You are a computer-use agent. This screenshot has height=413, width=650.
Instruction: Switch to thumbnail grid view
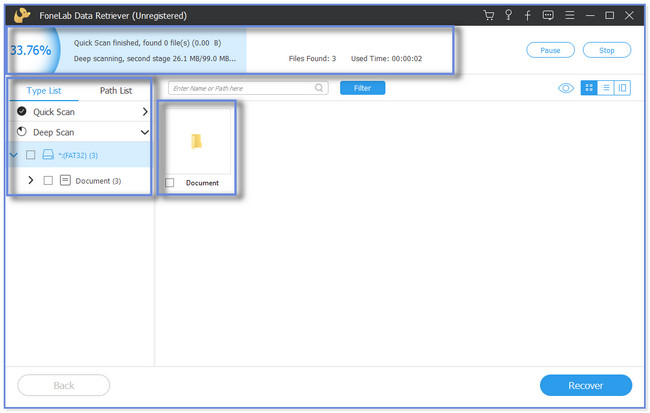(x=589, y=88)
